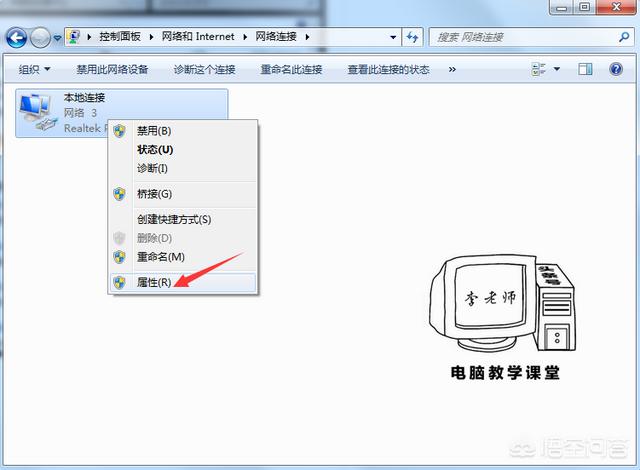Click 查看此连接的状态 toolbar button

tap(388, 69)
